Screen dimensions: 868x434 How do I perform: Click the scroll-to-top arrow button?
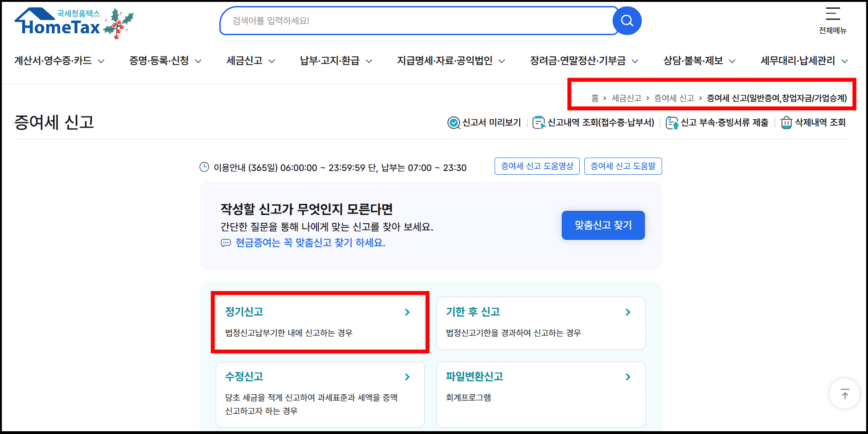coord(844,393)
